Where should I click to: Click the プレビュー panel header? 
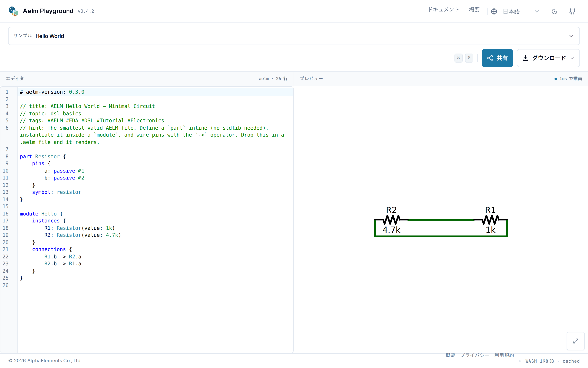click(x=311, y=79)
